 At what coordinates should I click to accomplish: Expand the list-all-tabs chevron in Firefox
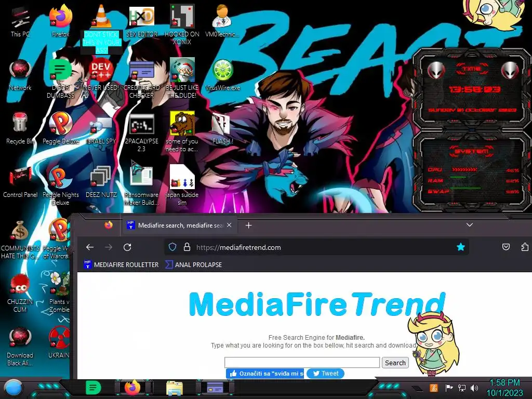(470, 225)
